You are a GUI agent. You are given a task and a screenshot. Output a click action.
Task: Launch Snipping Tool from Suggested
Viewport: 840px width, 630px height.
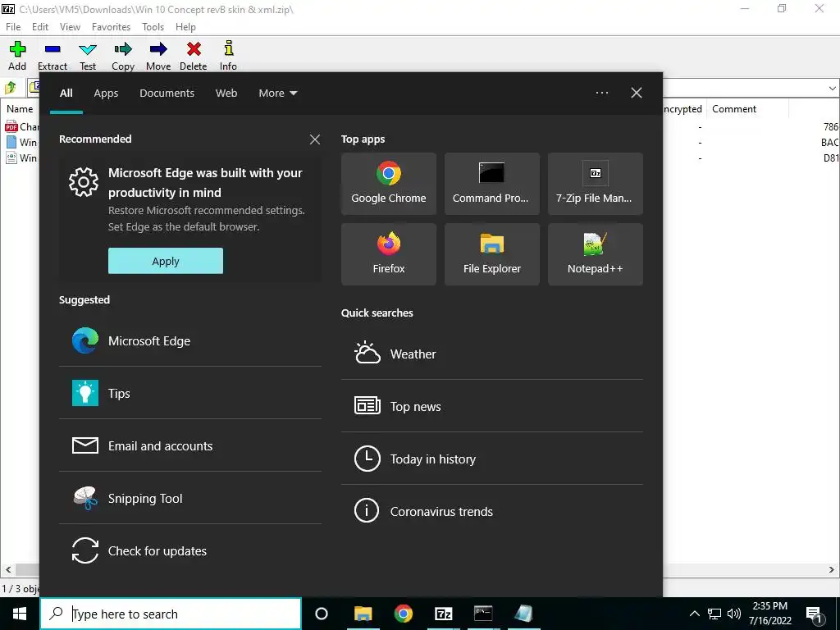coord(190,498)
